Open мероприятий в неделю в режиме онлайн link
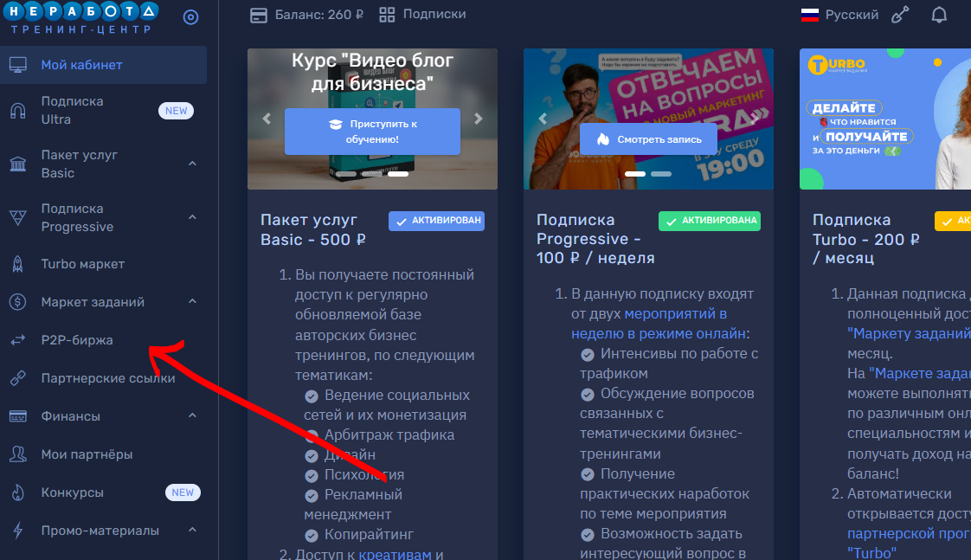 pos(658,324)
